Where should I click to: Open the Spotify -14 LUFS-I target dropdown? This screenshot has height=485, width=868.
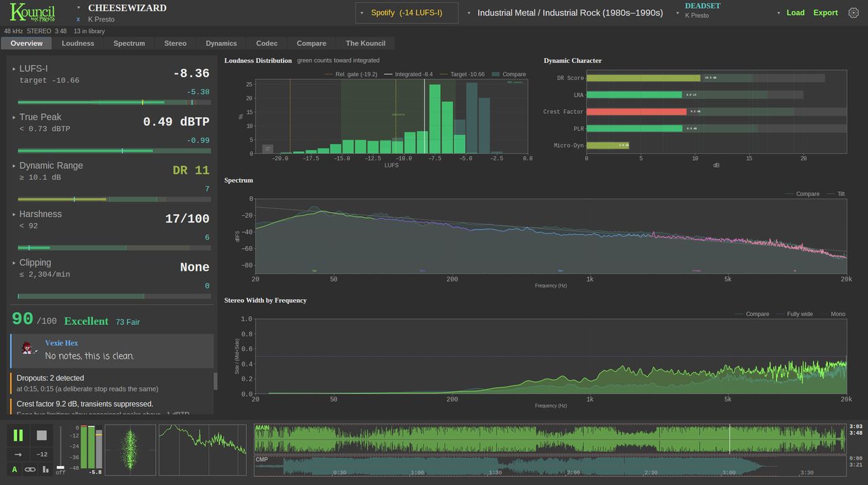coord(407,13)
